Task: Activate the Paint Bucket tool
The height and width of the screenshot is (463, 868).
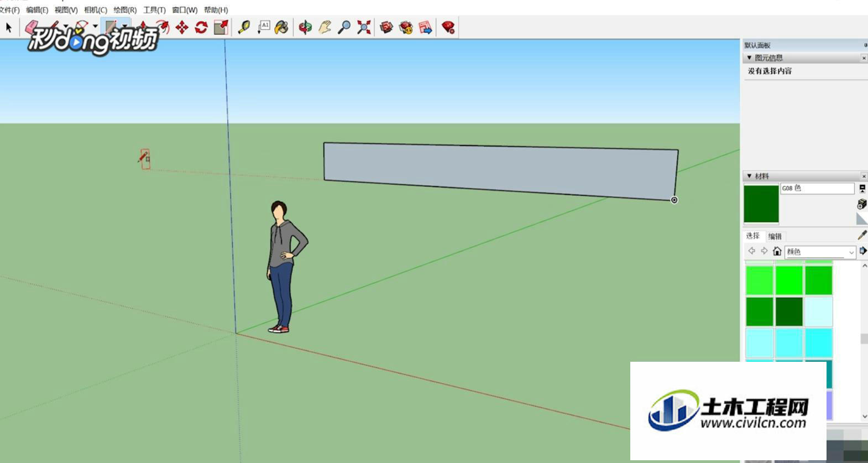Action: point(281,27)
